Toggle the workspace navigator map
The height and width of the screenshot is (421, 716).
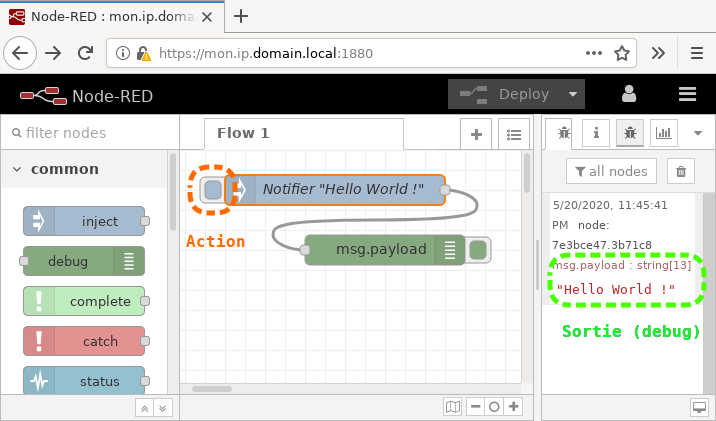(453, 406)
